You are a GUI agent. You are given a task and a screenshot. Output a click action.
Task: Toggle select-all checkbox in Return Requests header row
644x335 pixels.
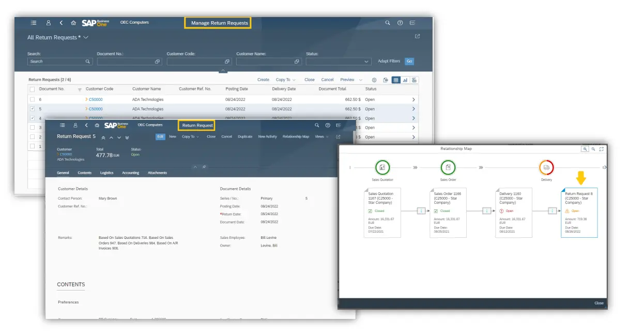tap(32, 89)
